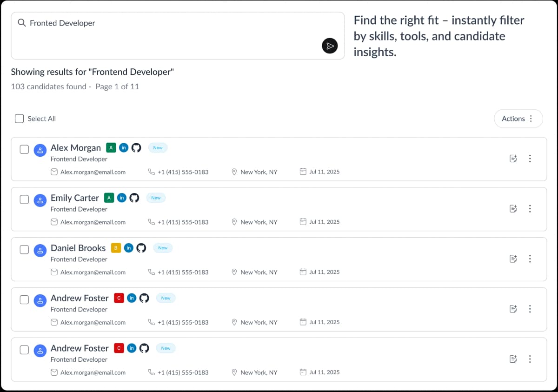Select Daniel Brooks's row checkbox
The image size is (558, 392).
click(x=24, y=250)
